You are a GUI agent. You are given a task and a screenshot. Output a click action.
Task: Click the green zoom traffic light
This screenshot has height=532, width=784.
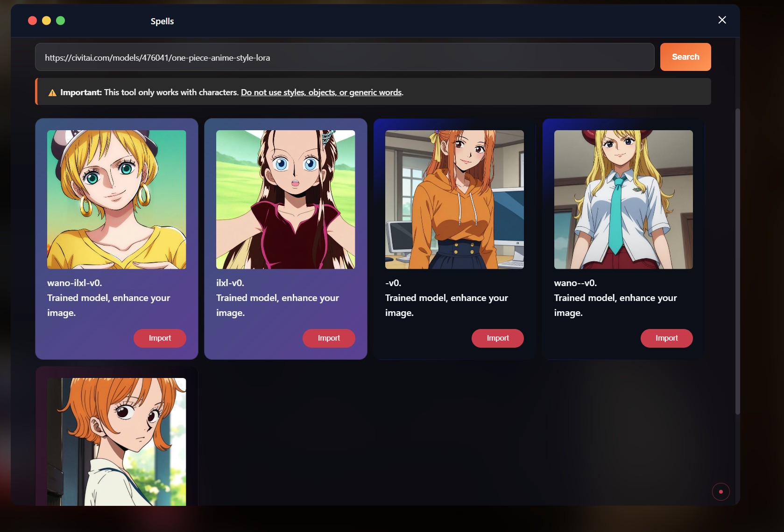(x=60, y=21)
